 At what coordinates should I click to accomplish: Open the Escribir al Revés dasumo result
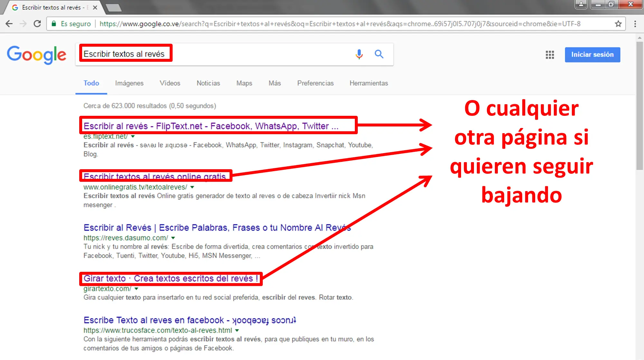pos(217,227)
